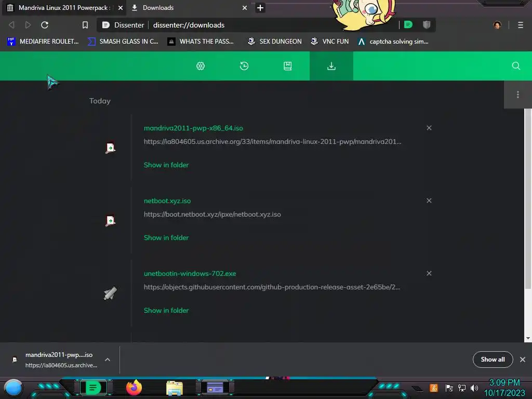
Task: Show netboot.xyz.iso in folder
Action: tap(166, 237)
